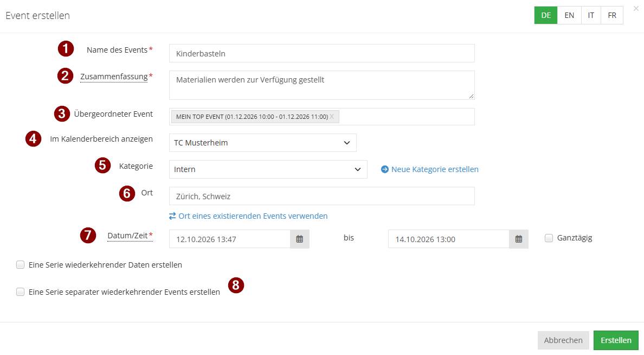Click the red number 1 marker badge
644x355 pixels.
[66, 49]
